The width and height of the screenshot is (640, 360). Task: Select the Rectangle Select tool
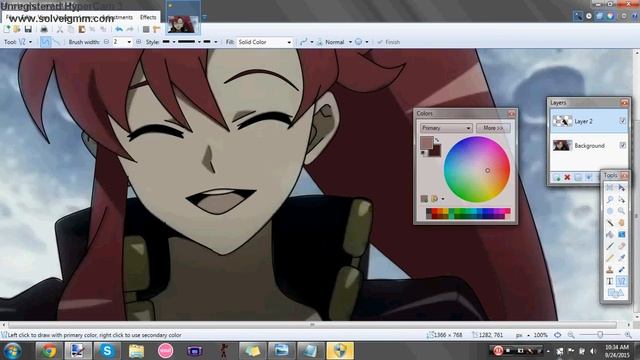coord(610,187)
